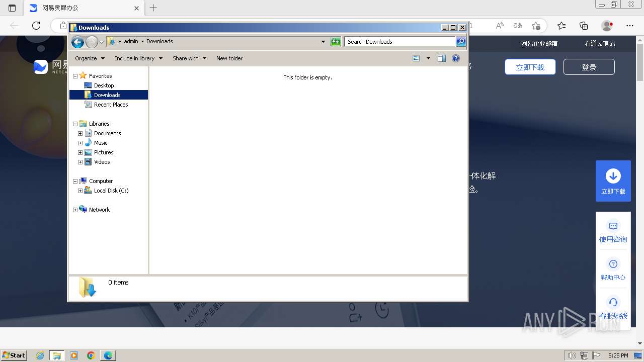Click the translate icon in Edge address bar

[518, 25]
